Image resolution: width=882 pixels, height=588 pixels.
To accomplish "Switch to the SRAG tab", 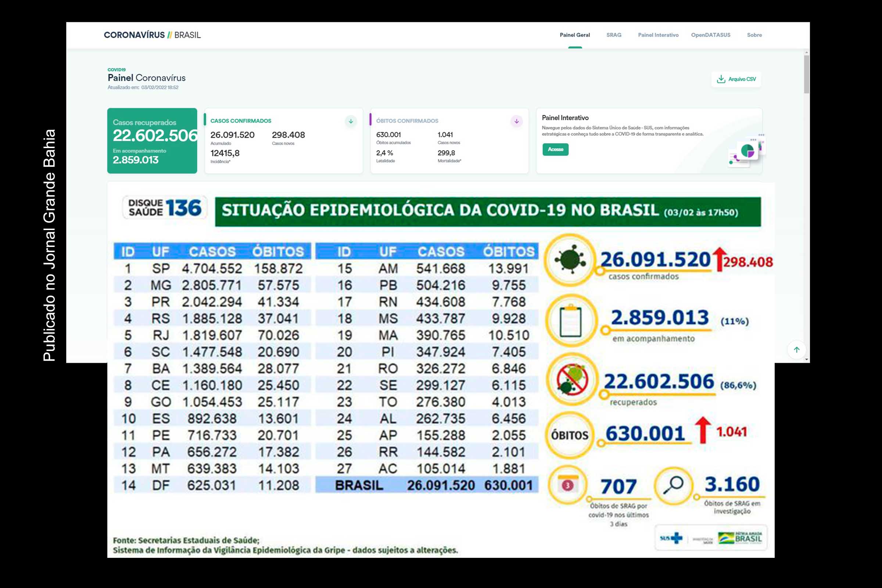I will (614, 35).
